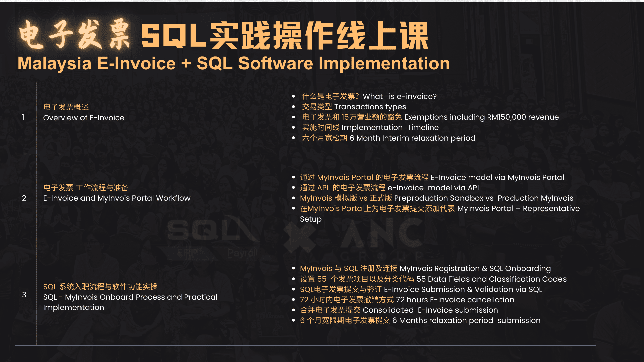Select row number 1 cell
This screenshot has width=644, height=362.
point(25,117)
